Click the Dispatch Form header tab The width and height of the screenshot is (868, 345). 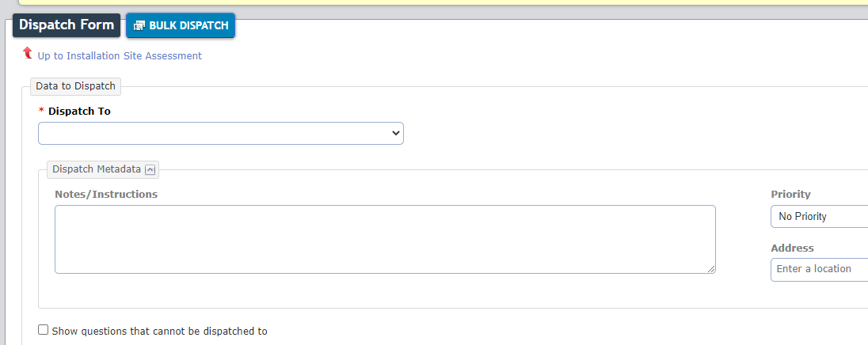click(67, 25)
